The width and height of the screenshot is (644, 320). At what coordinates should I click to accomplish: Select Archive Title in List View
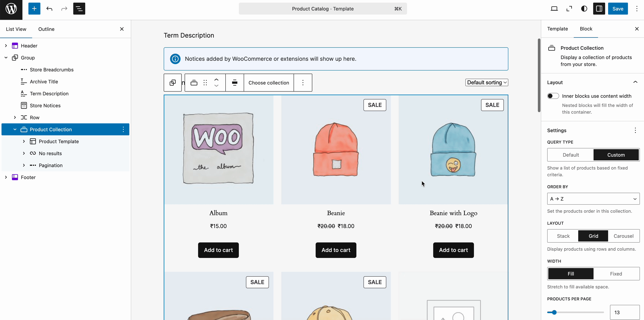(44, 82)
